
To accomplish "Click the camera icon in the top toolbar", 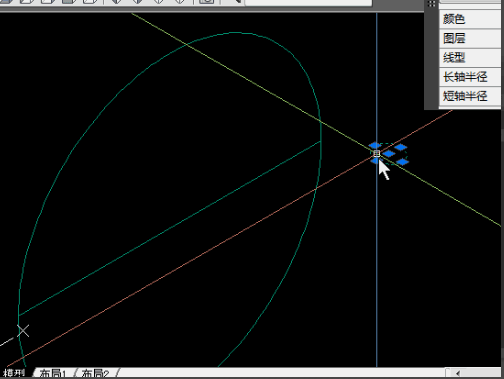I will (207, 2).
